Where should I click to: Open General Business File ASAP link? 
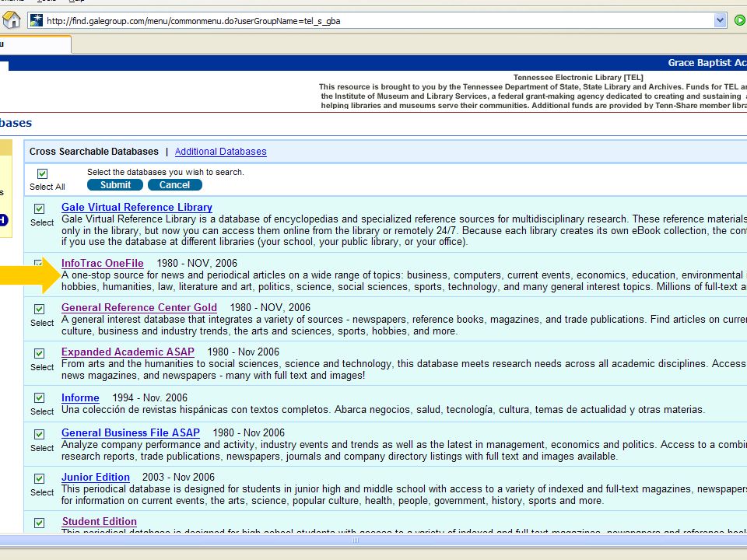[x=131, y=433]
